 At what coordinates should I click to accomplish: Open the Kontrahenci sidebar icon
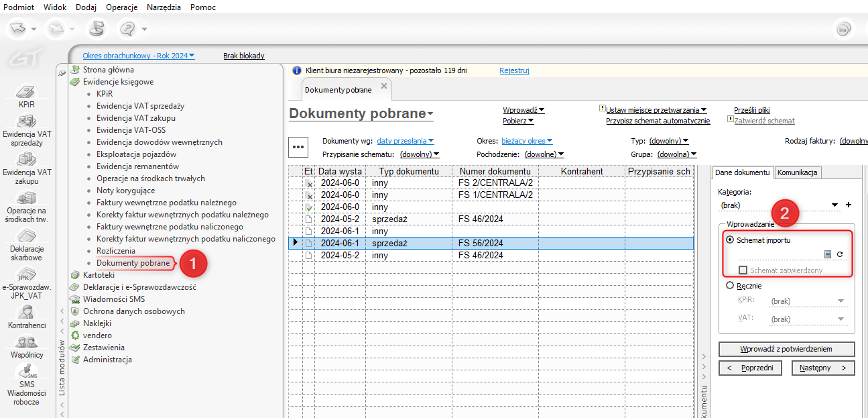click(27, 313)
